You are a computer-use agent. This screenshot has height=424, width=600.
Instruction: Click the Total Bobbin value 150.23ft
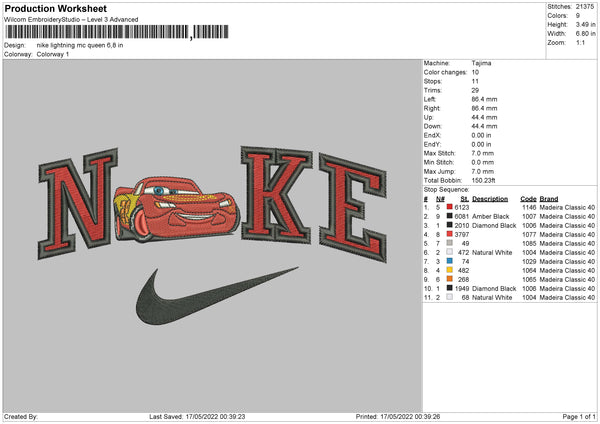(x=484, y=180)
